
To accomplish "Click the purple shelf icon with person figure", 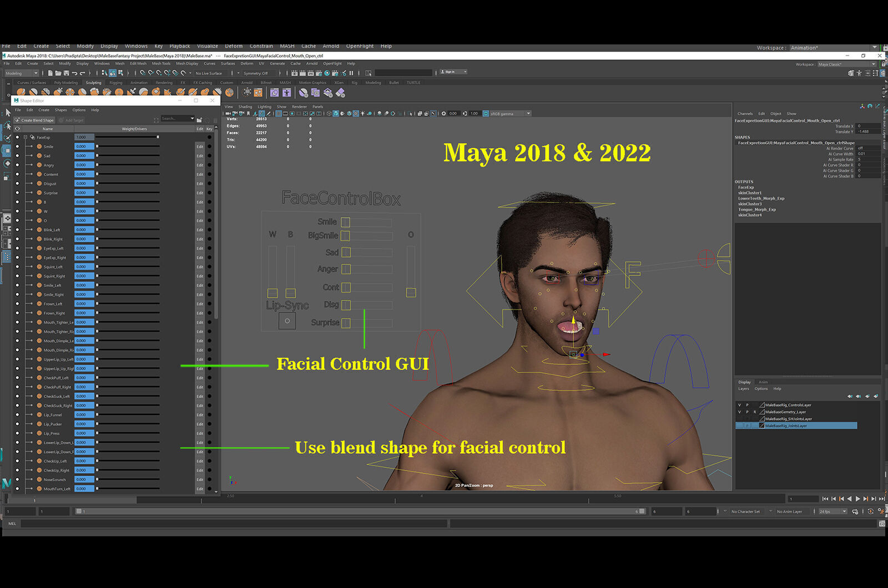I will pyautogui.click(x=287, y=93).
